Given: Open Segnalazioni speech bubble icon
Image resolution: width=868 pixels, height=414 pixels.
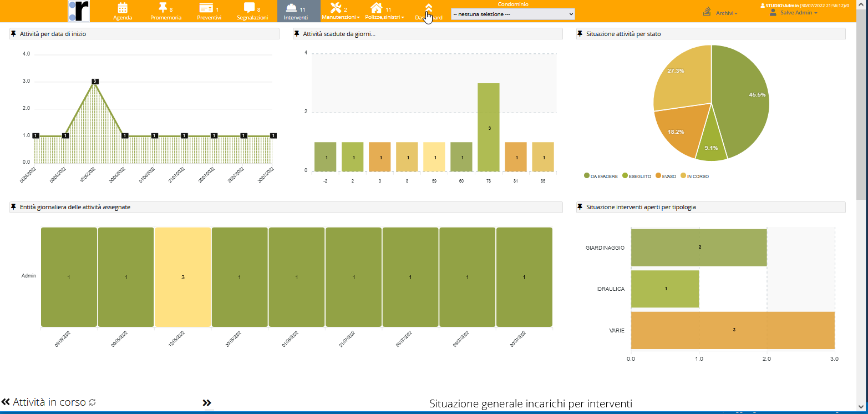Looking at the screenshot, I should (x=250, y=8).
